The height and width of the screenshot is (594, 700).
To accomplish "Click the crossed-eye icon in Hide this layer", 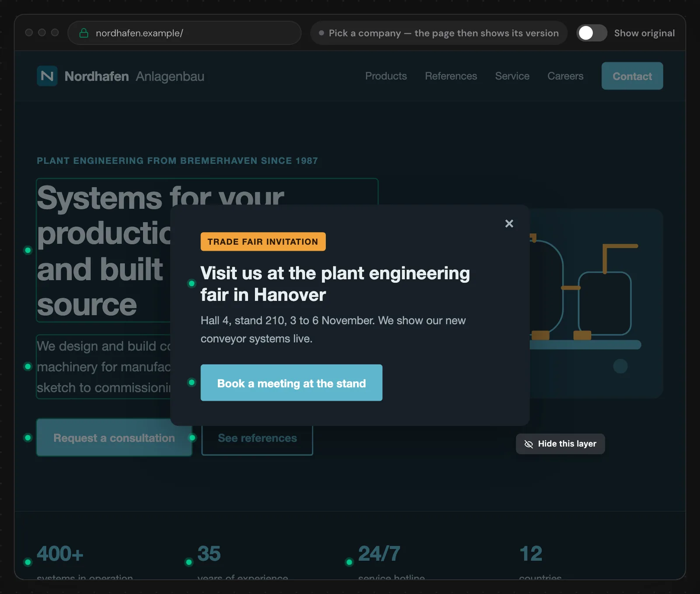I will click(x=528, y=444).
